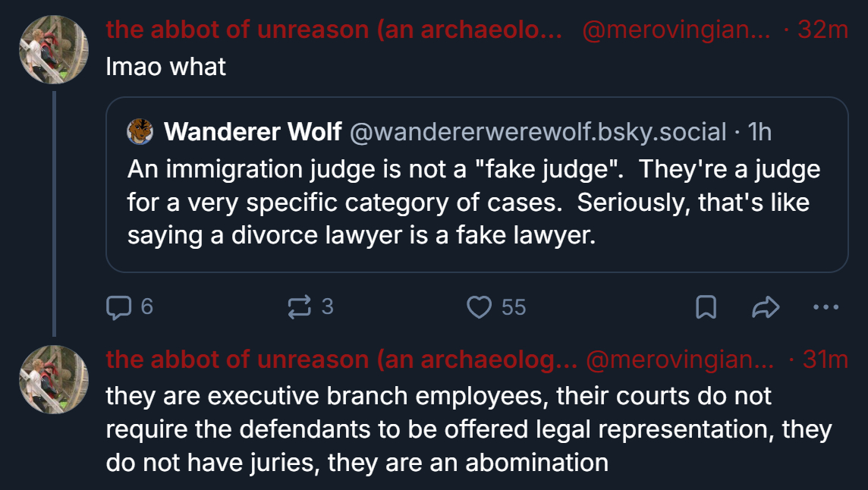This screenshot has height=490, width=868.
Task: Like the post using the heart icon
Action: (479, 306)
